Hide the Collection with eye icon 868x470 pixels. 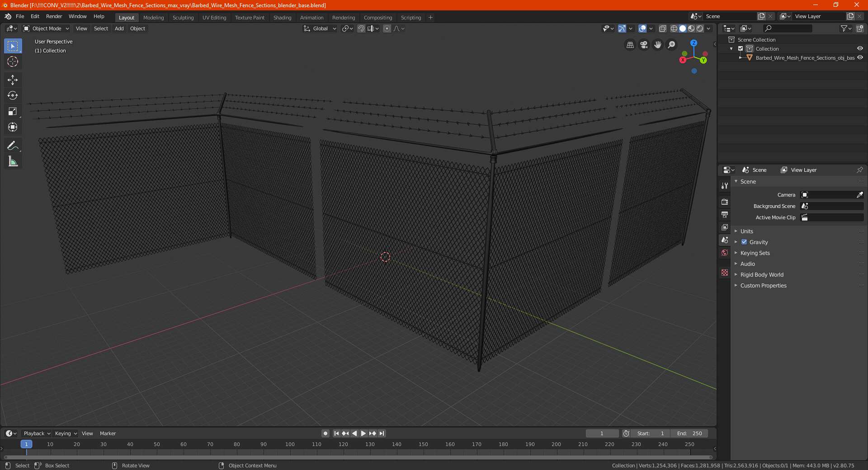[860, 48]
